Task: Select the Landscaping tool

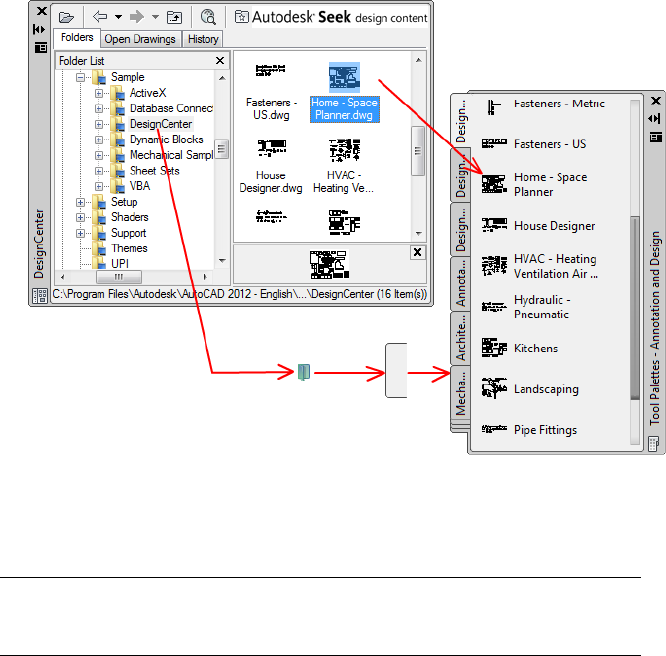Action: (530, 389)
